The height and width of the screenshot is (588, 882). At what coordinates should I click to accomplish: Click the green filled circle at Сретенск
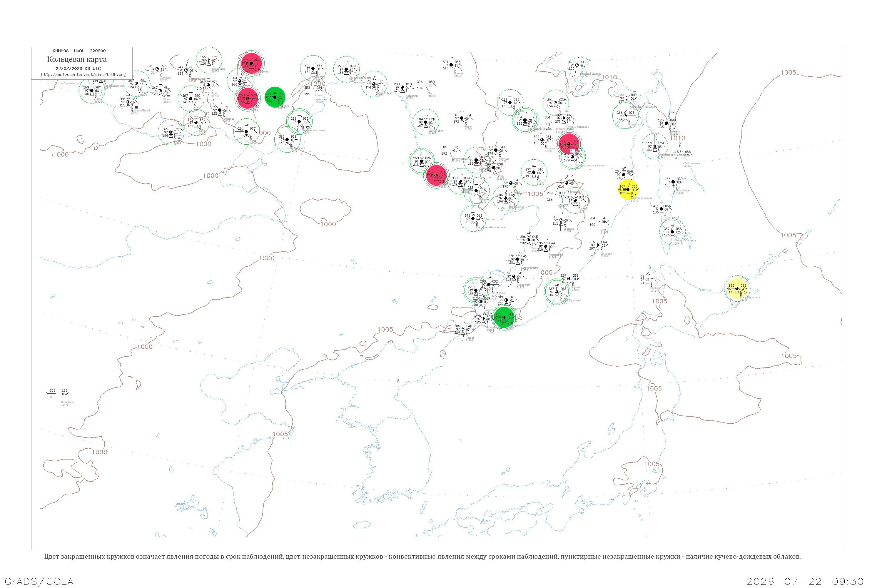[275, 97]
